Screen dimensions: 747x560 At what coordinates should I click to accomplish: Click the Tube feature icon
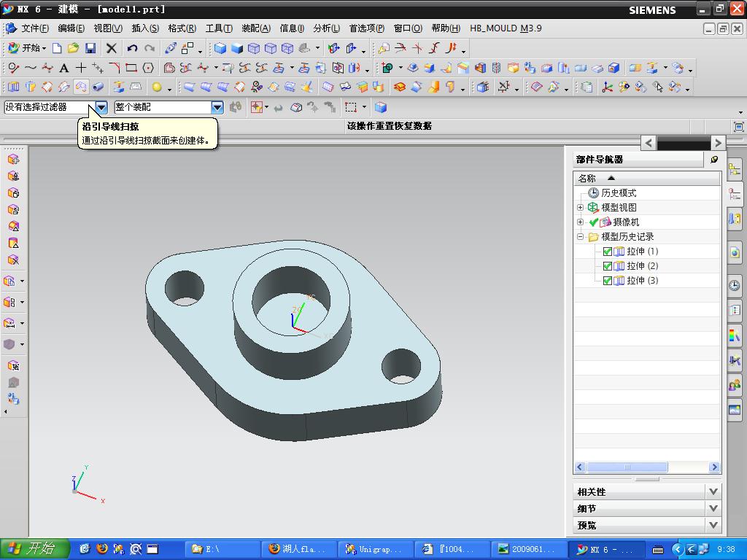coord(98,87)
